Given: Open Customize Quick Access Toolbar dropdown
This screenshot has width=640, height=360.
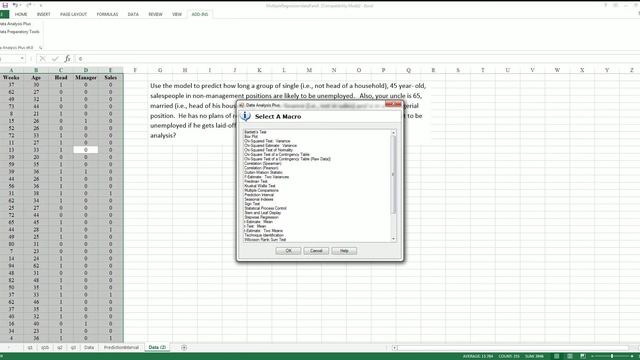Looking at the screenshot, I should pos(40,5).
